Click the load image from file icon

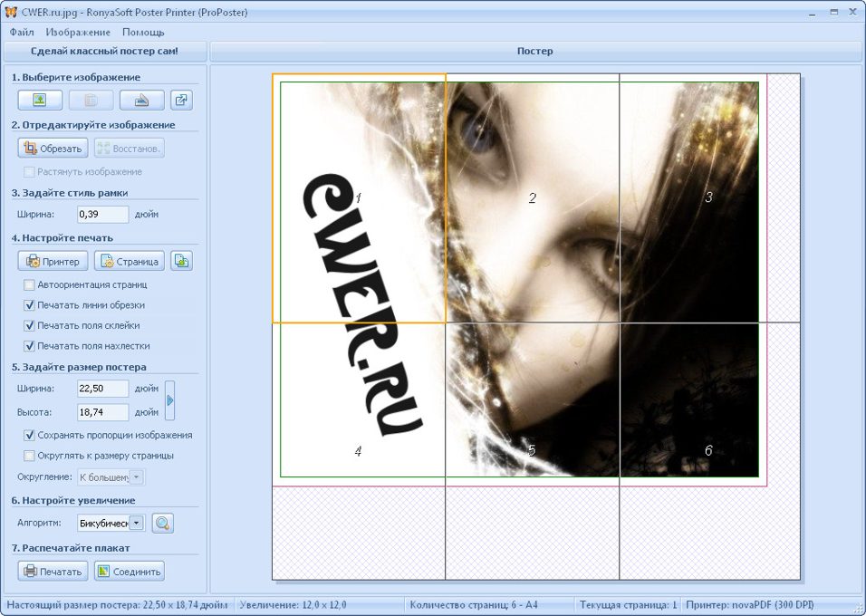tap(40, 101)
